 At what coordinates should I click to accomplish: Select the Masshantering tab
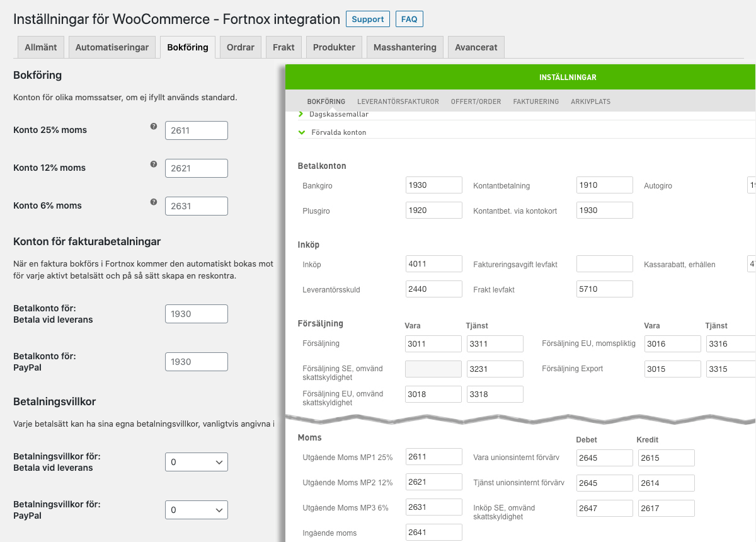pos(404,47)
